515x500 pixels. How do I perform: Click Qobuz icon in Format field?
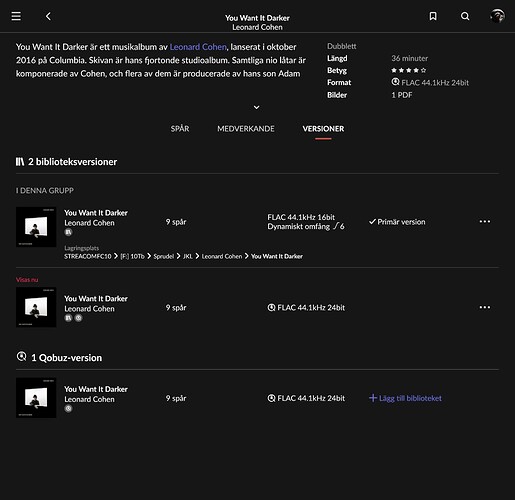[x=395, y=82]
